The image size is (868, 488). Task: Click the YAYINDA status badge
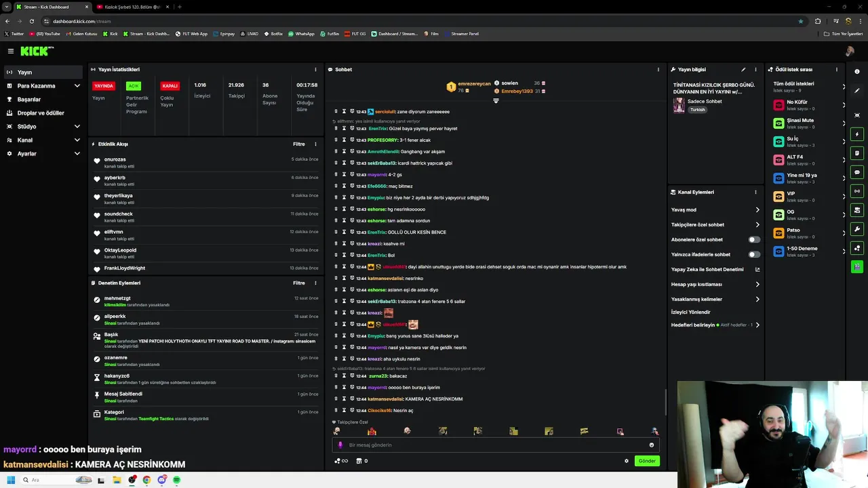(104, 86)
